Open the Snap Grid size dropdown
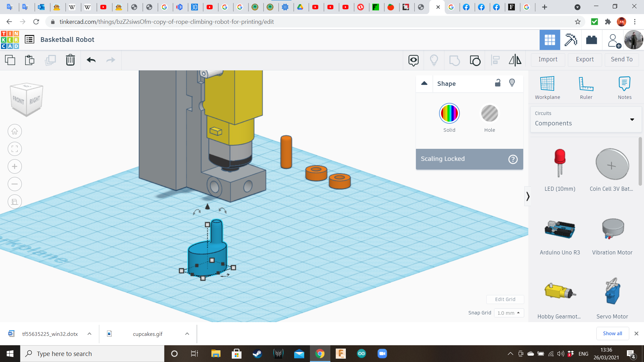Image resolution: width=644 pixels, height=362 pixels. [508, 313]
